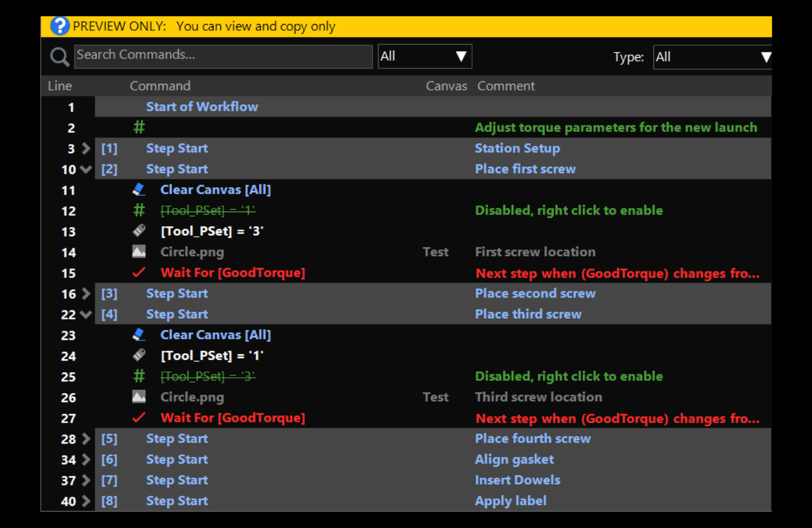Click the green hash icon on line 12
The height and width of the screenshot is (528, 812).
coord(139,210)
